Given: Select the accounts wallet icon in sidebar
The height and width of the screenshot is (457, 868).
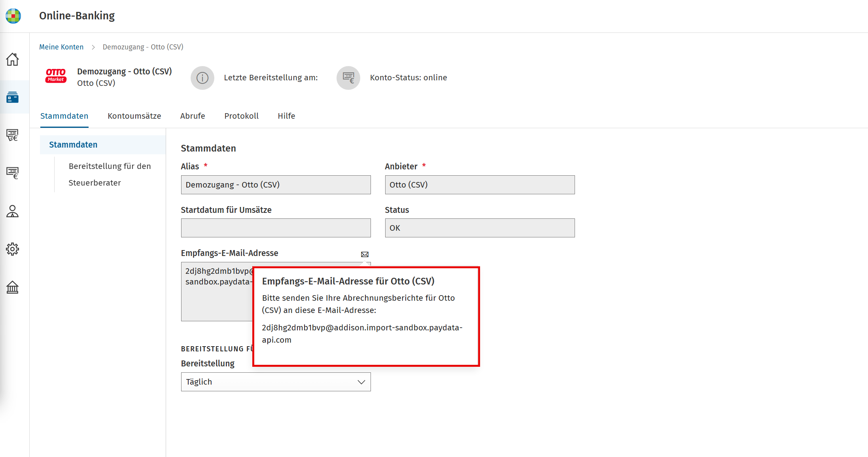Looking at the screenshot, I should pyautogui.click(x=12, y=97).
